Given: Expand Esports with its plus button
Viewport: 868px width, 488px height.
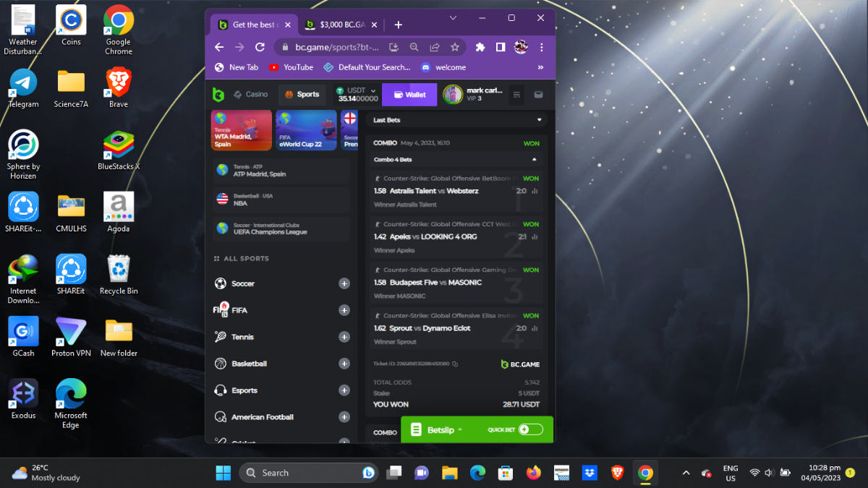Looking at the screenshot, I should pyautogui.click(x=344, y=390).
